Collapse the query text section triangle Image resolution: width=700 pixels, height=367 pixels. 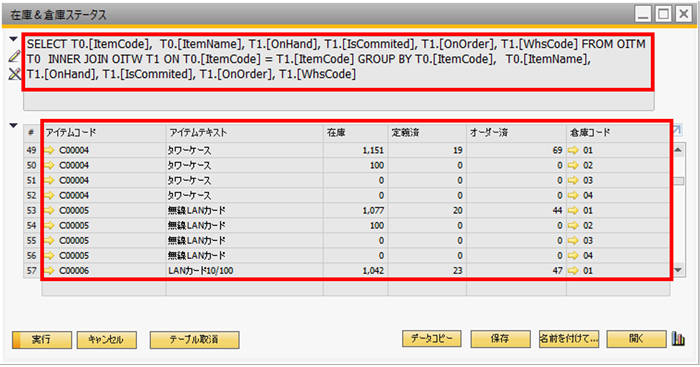[x=13, y=39]
